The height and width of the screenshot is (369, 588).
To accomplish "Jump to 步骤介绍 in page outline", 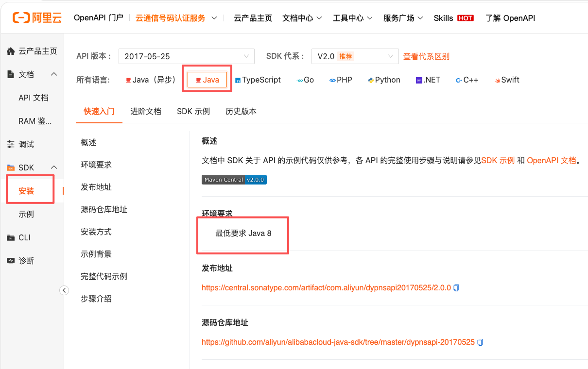I will (96, 299).
